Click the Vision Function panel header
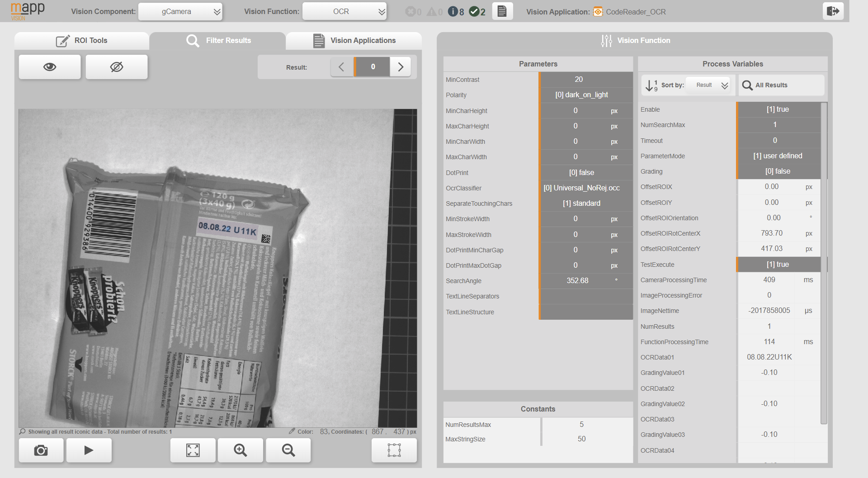This screenshot has height=478, width=868. 635,41
